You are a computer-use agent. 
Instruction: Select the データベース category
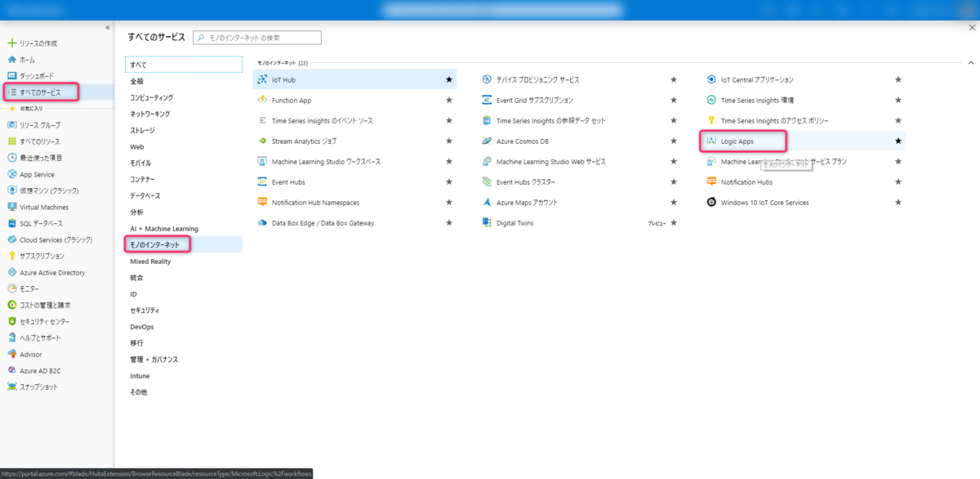coord(184,195)
